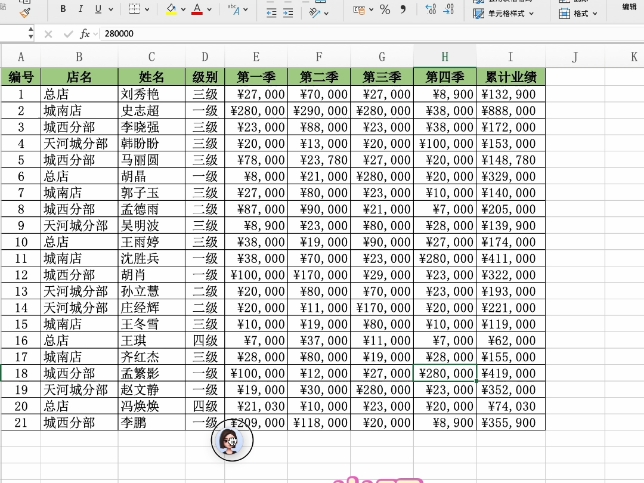Increase the cell indent
The height and width of the screenshot is (483, 644).
[x=288, y=13]
